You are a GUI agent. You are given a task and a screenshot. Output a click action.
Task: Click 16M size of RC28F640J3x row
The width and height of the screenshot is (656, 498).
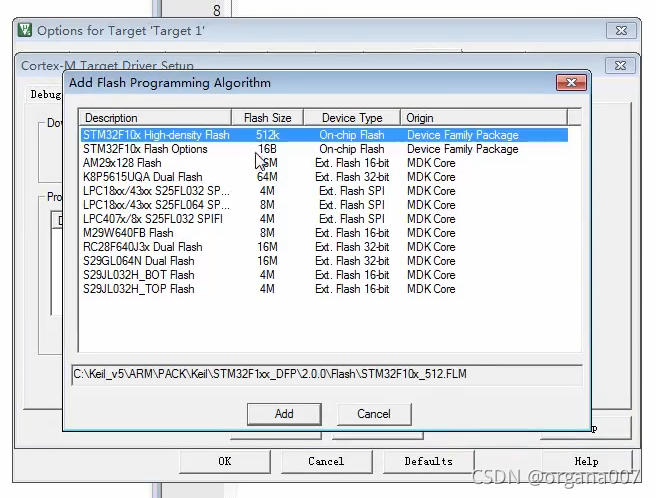267,247
